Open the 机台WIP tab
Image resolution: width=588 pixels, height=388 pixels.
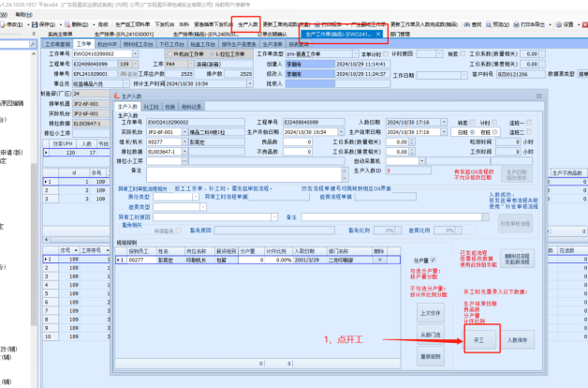[108, 44]
